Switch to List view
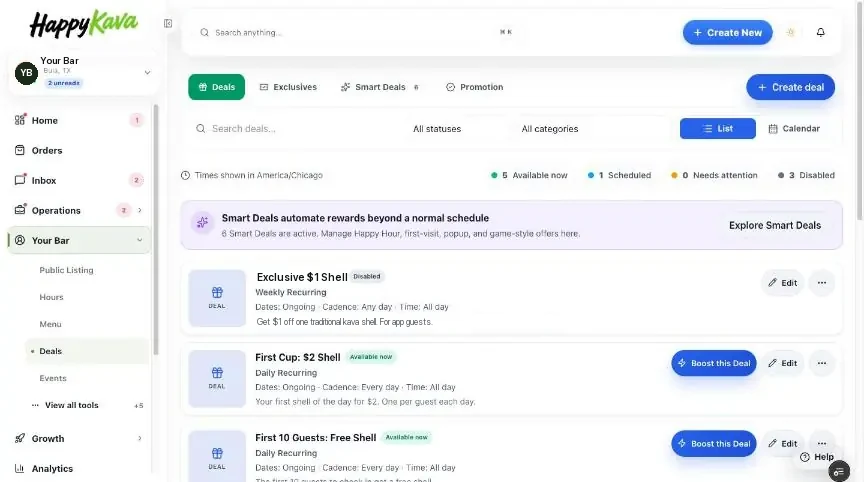Image resolution: width=864 pixels, height=482 pixels. click(717, 128)
